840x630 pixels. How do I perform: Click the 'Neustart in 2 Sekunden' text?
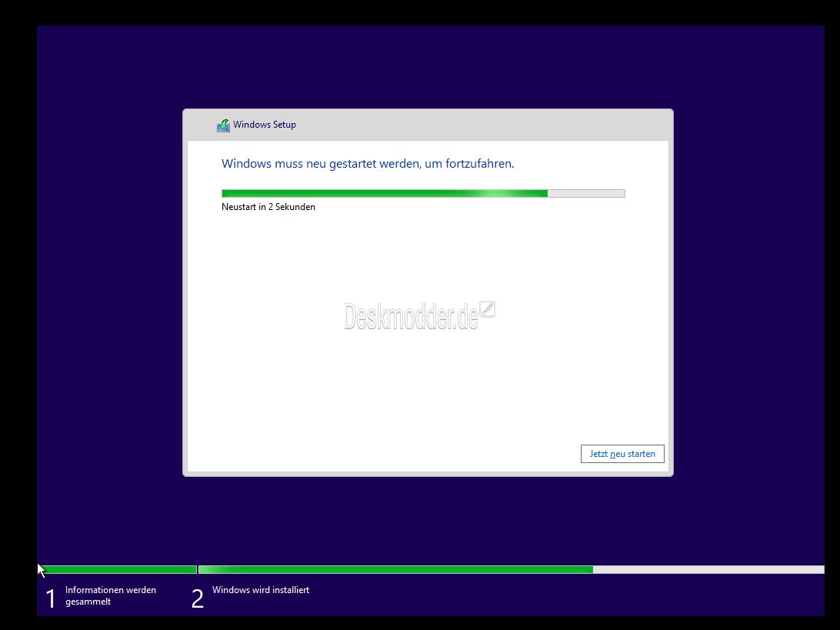[268, 207]
